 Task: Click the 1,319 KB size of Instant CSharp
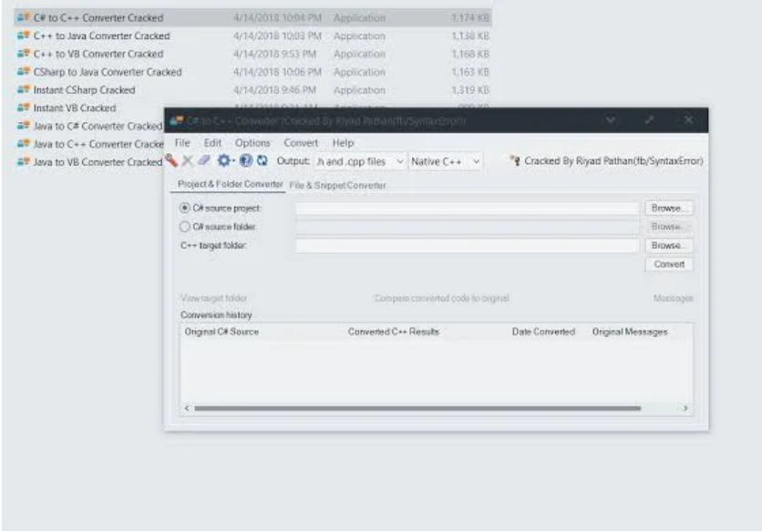(x=470, y=90)
